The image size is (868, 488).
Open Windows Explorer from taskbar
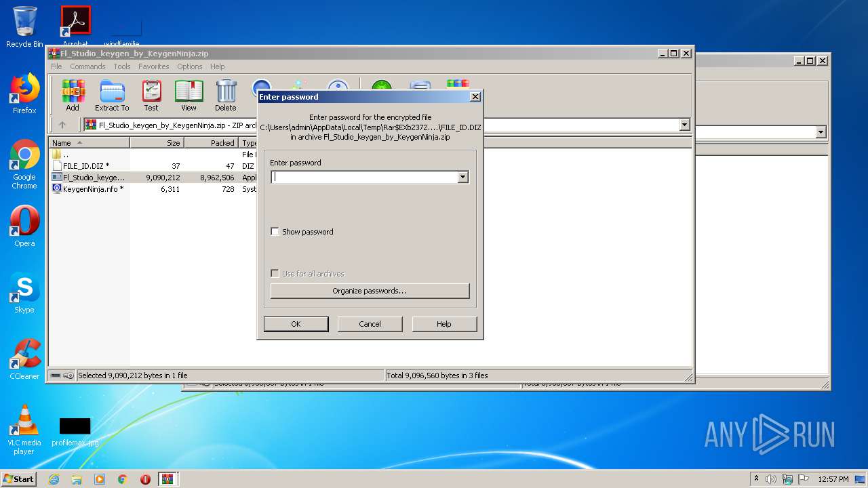(x=77, y=479)
